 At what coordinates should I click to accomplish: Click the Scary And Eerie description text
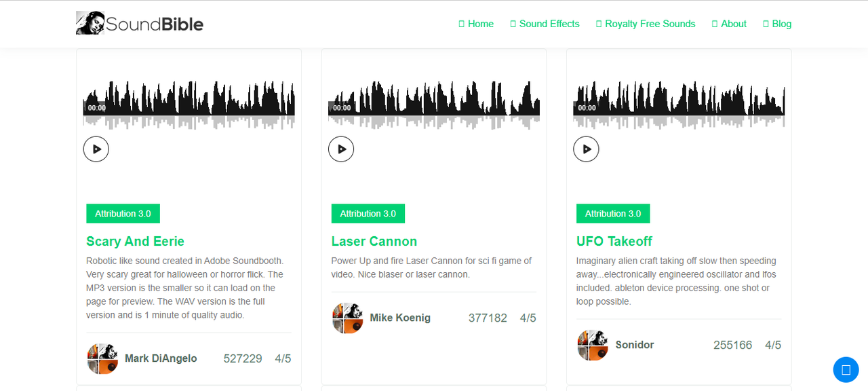(x=185, y=288)
